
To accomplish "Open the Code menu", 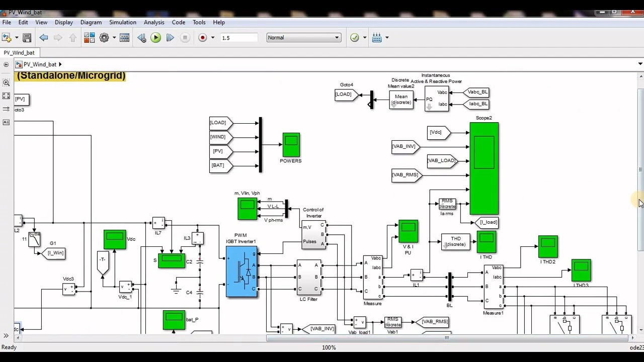I will [179, 22].
